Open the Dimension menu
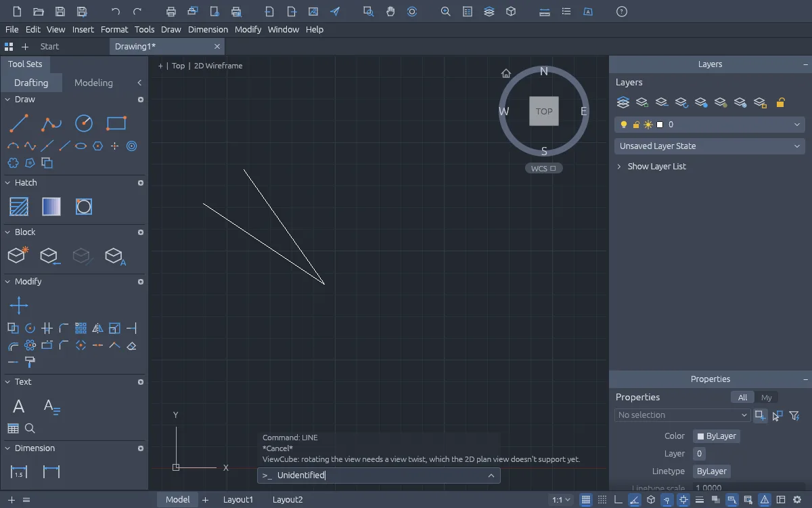 [x=208, y=30]
